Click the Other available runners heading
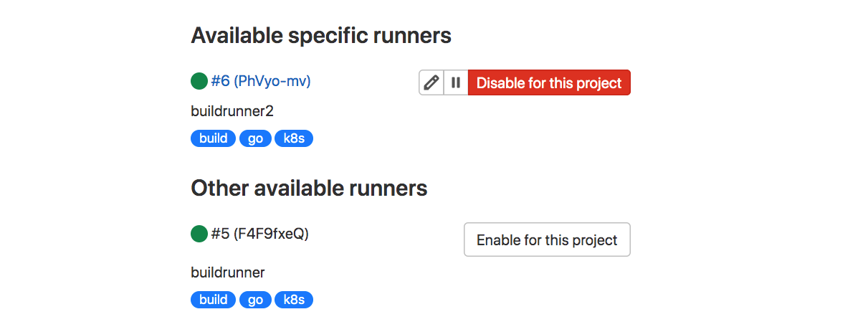Viewport: 868px width, 332px height. click(x=309, y=189)
